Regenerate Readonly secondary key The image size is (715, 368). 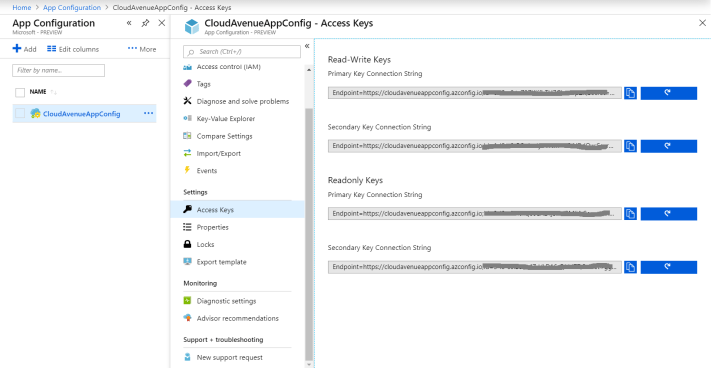tap(668, 267)
